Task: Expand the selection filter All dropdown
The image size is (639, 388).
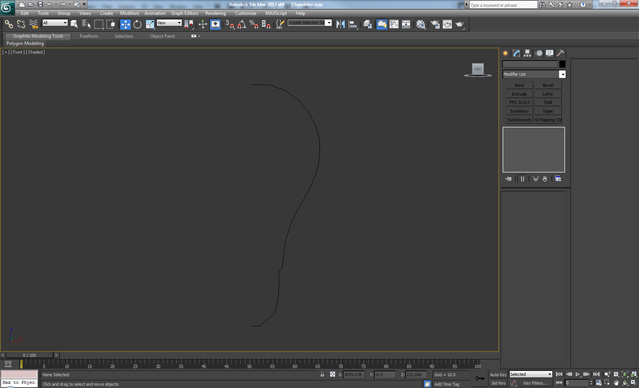Action: tap(55, 23)
